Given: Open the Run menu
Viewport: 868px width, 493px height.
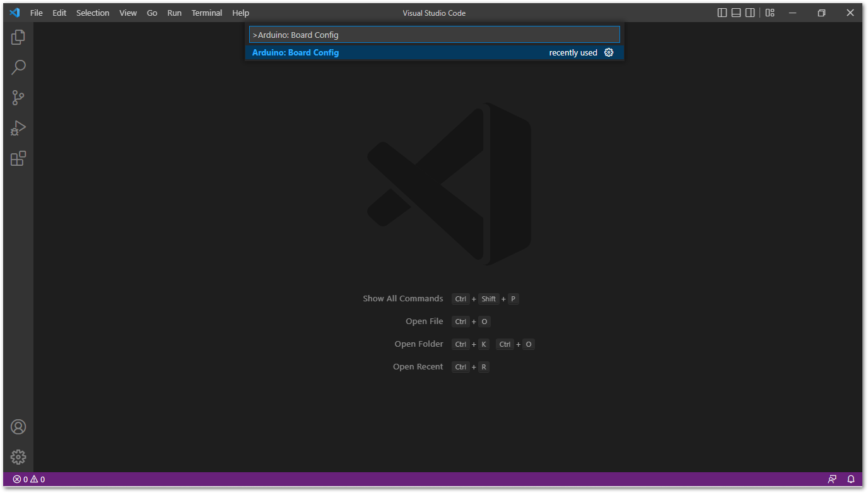Looking at the screenshot, I should pos(174,13).
